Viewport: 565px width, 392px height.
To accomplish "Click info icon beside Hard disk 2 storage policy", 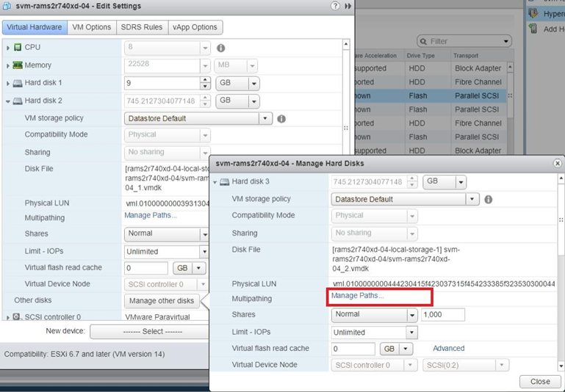I will (x=281, y=118).
